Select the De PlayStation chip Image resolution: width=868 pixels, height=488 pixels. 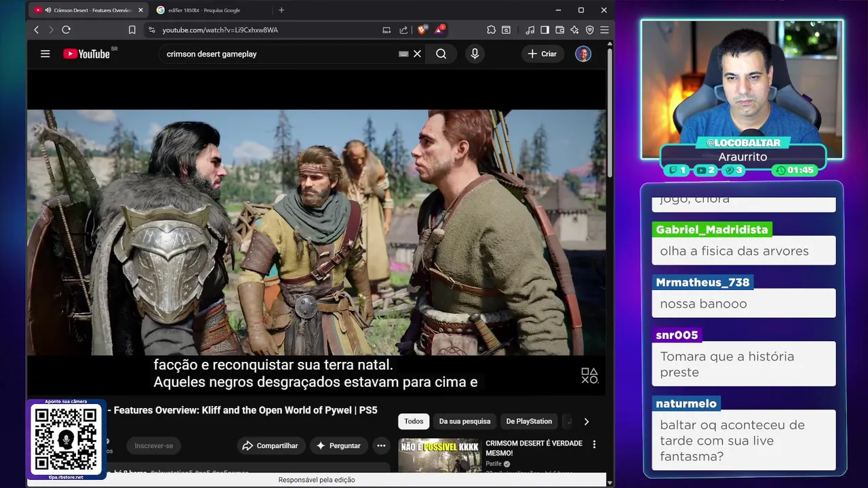click(529, 421)
